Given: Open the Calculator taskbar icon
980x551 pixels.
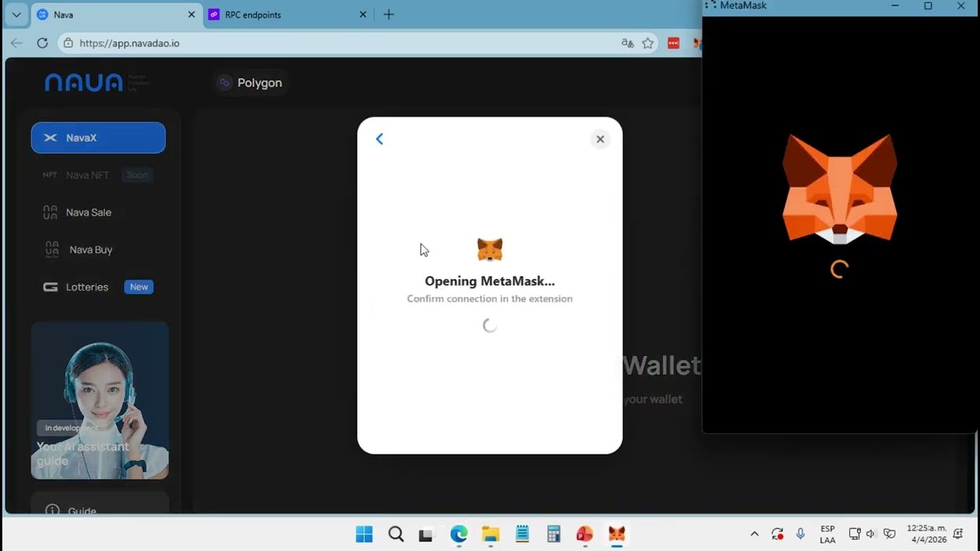Looking at the screenshot, I should tap(554, 534).
